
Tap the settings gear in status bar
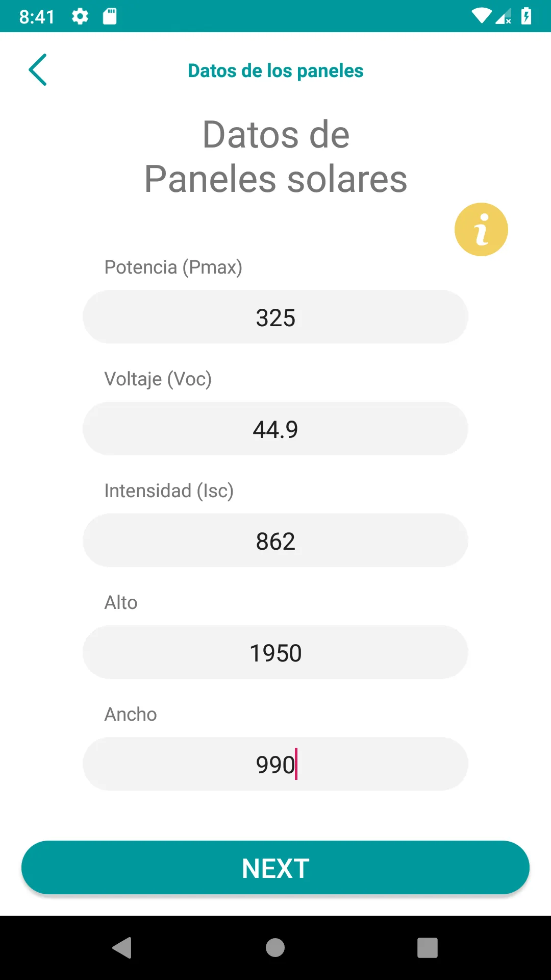tap(80, 16)
